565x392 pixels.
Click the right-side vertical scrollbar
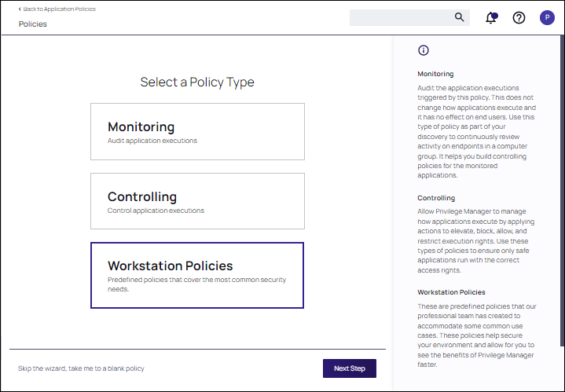coord(562,191)
